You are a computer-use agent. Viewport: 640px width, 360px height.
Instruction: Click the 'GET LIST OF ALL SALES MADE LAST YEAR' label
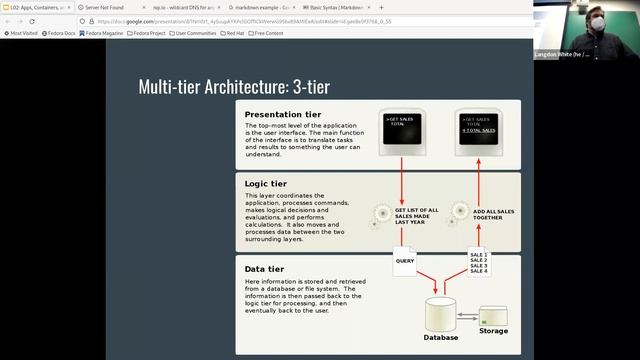[x=416, y=216]
